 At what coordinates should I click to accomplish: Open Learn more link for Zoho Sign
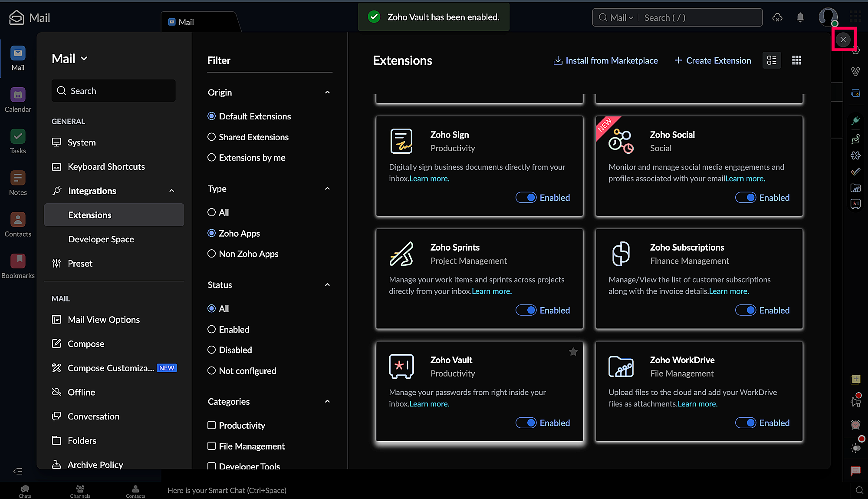tap(429, 178)
